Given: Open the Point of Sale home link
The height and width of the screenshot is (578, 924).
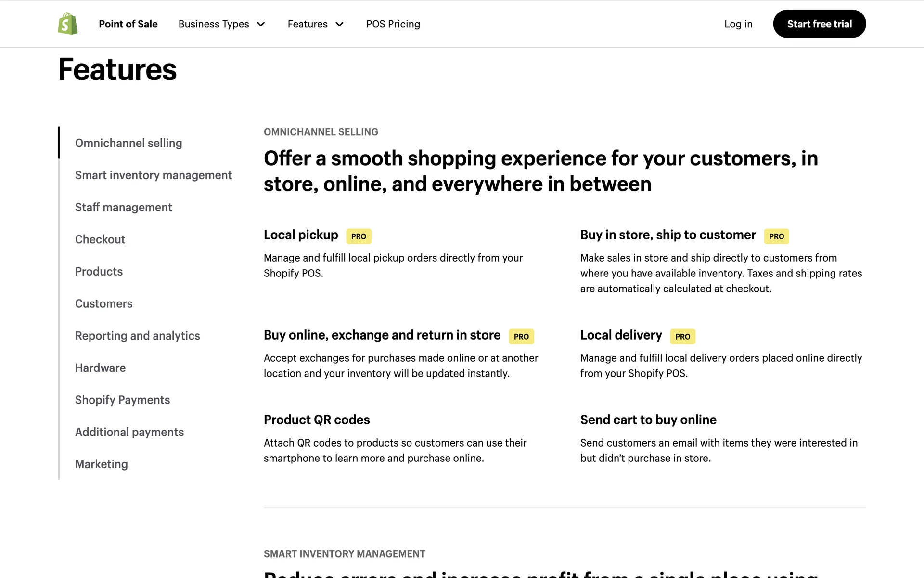Looking at the screenshot, I should click(128, 24).
